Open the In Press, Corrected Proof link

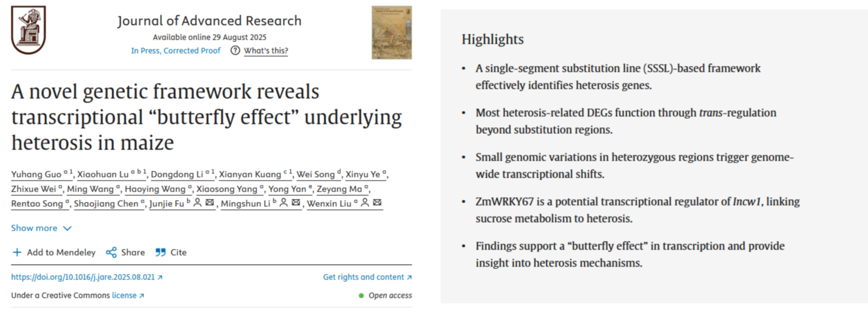(176, 51)
